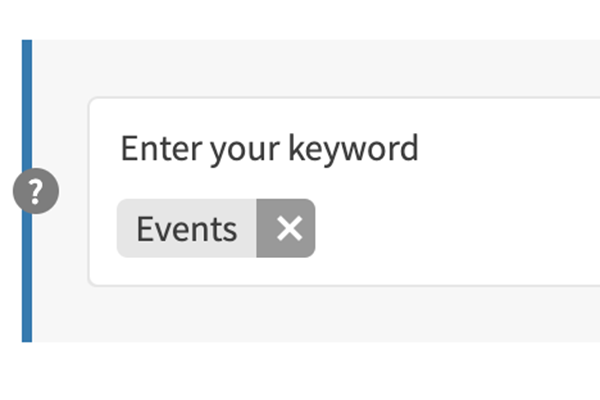
Task: Select the Events keyword chip label
Action: point(187,229)
